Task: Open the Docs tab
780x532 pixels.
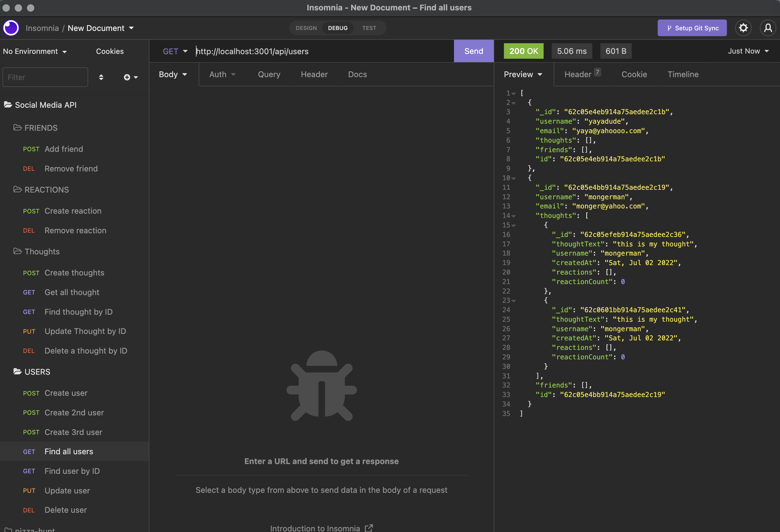Action: [357, 74]
